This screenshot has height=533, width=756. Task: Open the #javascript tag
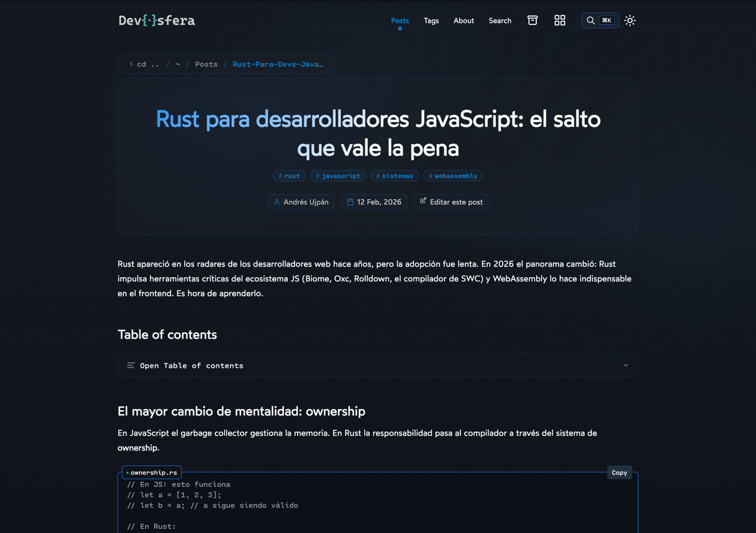pos(338,176)
